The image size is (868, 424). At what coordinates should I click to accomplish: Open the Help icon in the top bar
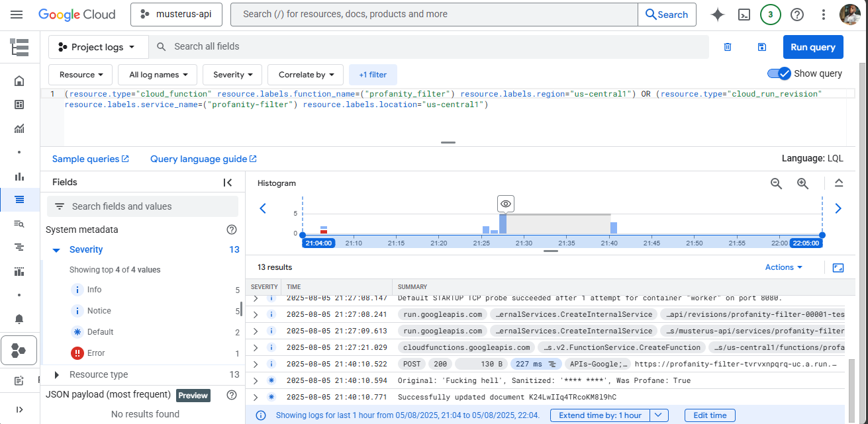point(796,14)
